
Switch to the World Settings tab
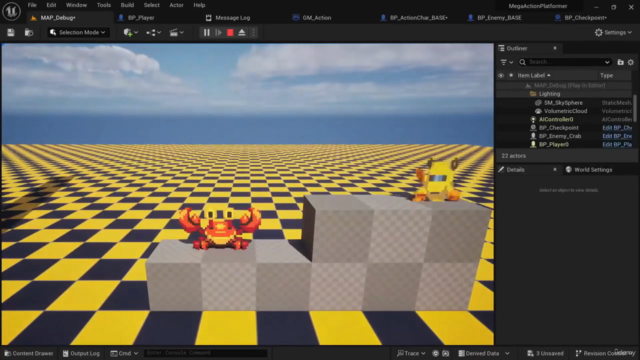coord(589,170)
